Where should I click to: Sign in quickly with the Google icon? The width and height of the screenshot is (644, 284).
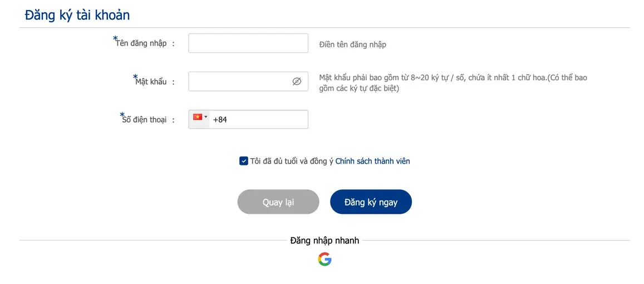[325, 259]
